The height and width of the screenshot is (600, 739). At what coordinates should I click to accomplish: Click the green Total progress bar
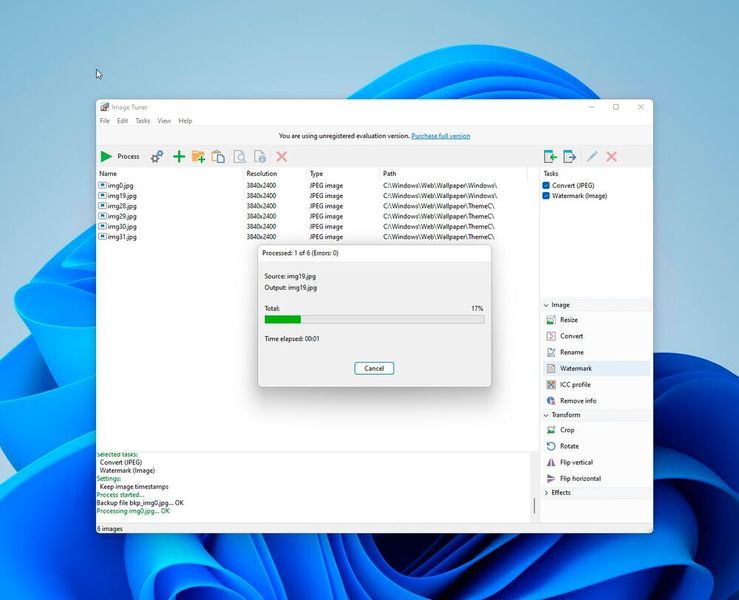tap(375, 320)
